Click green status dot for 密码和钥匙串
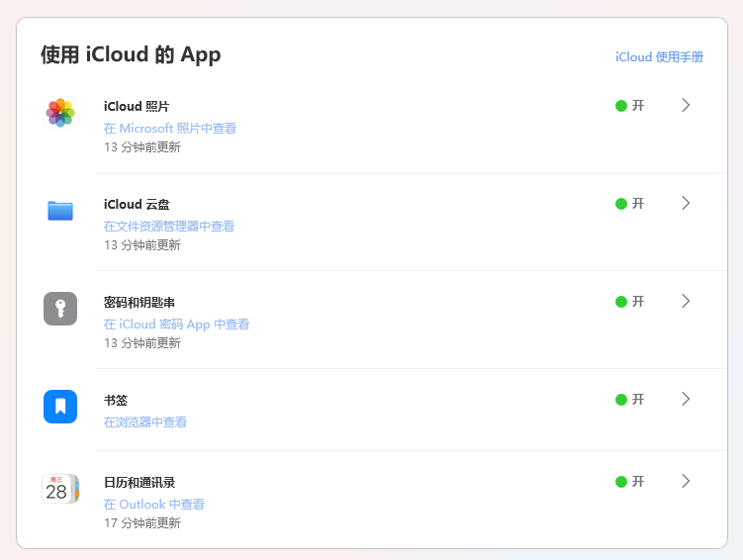The width and height of the screenshot is (743, 560). tap(621, 302)
